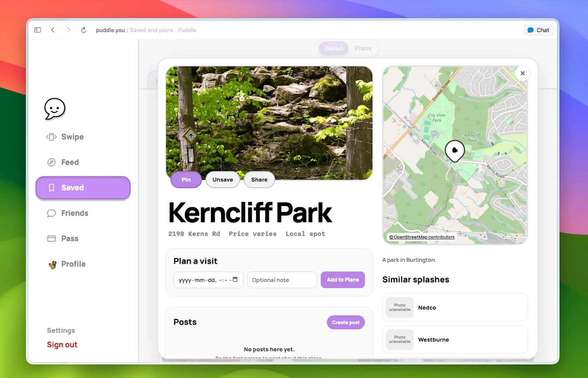Open the Westburne similar splash card
Screen dimensions: 588x378
tap(455, 340)
